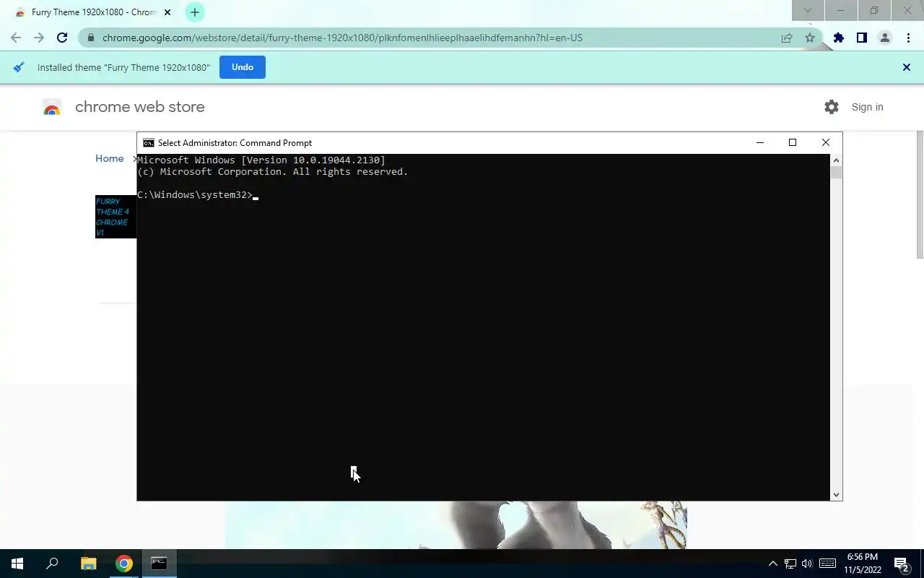The height and width of the screenshot is (578, 924).
Task: Open taskbar search magnifier
Action: pos(52,564)
